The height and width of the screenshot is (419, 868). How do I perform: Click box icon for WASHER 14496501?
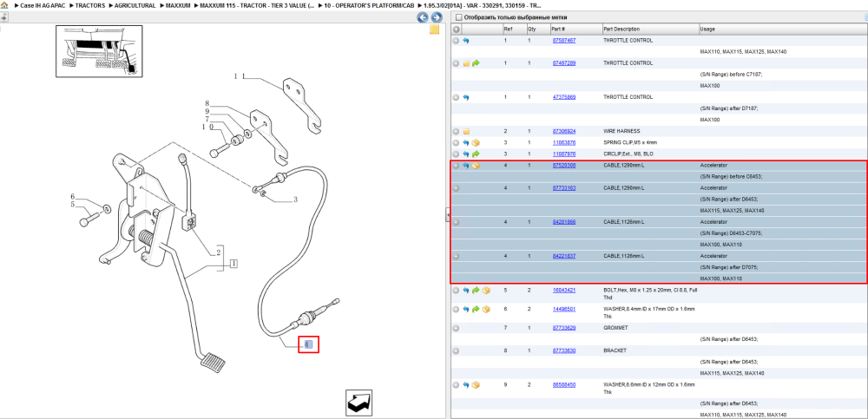[x=485, y=309]
